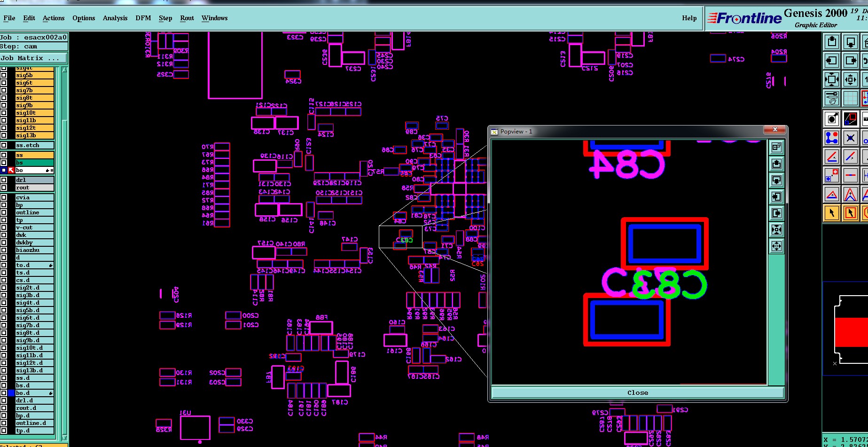
Task: Click the layer list scrollbar up arrow
Action: (64, 70)
